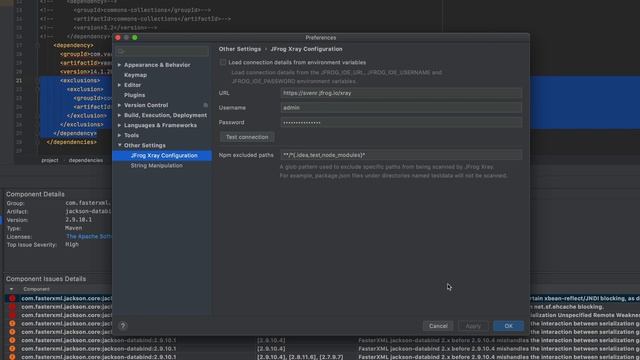
Task: Select the first high-severity red issue icon
Action: coord(12,298)
